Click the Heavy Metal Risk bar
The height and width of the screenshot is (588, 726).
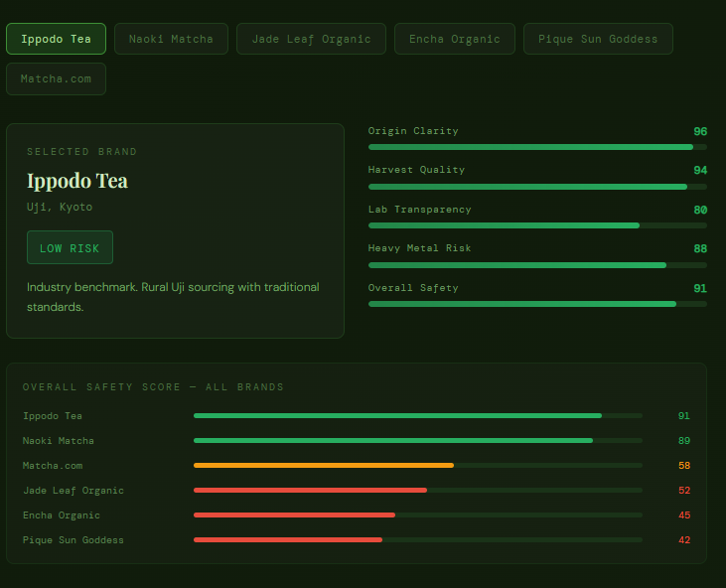pos(536,265)
